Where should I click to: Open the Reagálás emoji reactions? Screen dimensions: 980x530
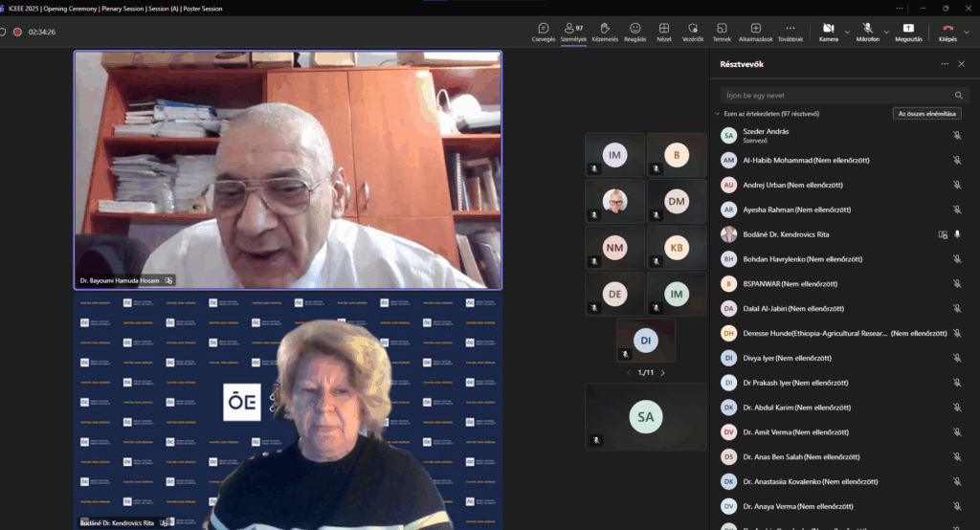[635, 30]
